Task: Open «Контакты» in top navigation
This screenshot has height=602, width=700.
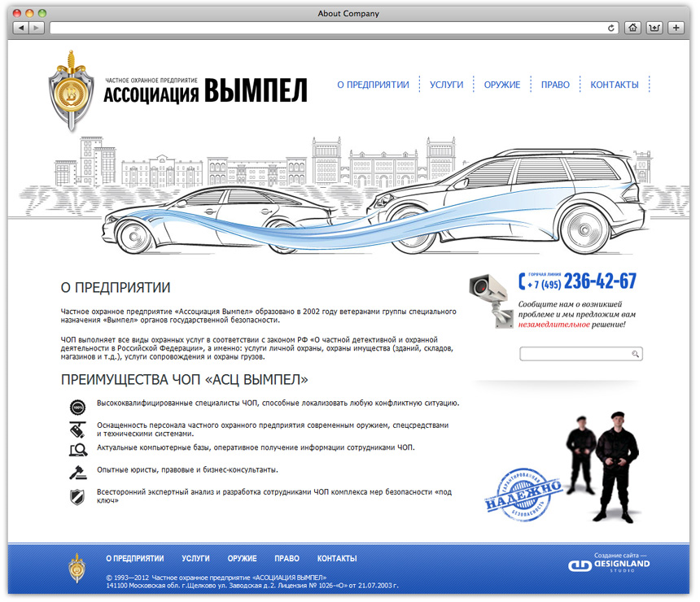Action: [x=615, y=85]
